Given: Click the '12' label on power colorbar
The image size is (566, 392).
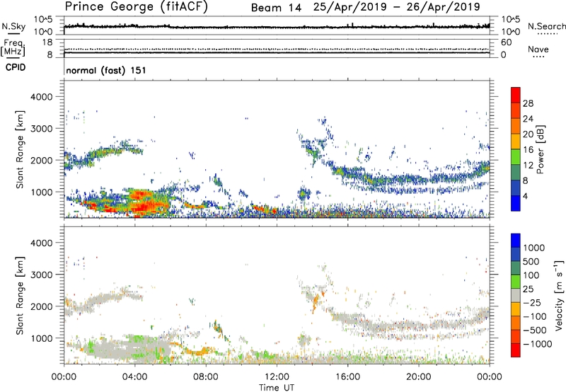Looking at the screenshot, I should tap(528, 166).
